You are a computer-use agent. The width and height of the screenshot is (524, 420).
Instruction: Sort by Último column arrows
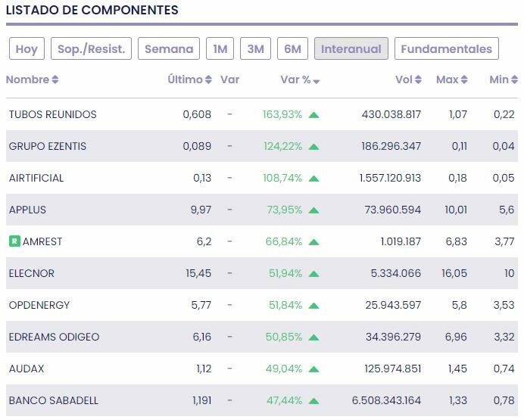[208, 80]
